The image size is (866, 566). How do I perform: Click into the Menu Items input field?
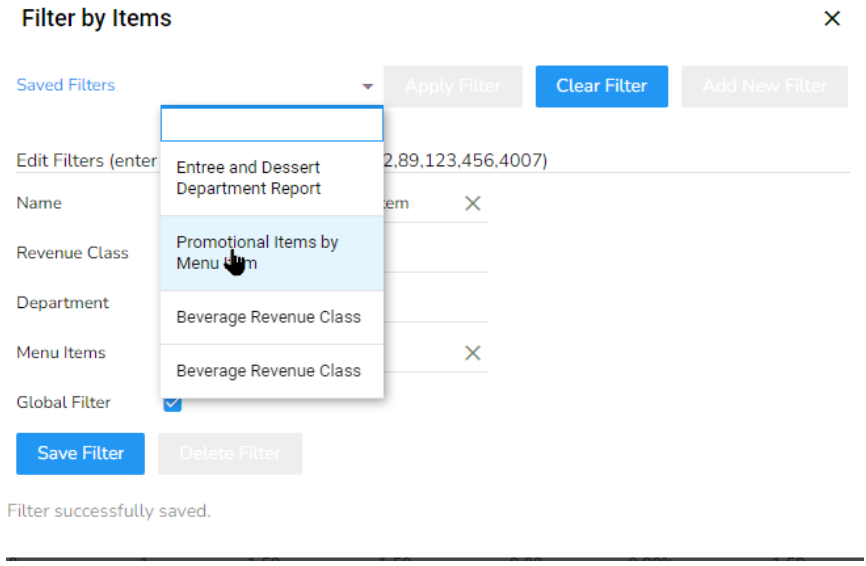420,353
